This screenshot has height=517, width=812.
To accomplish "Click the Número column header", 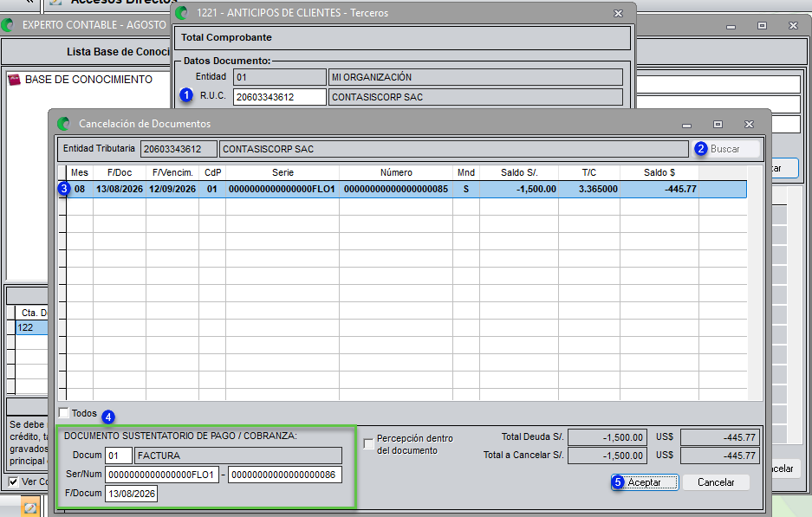I will [x=396, y=173].
